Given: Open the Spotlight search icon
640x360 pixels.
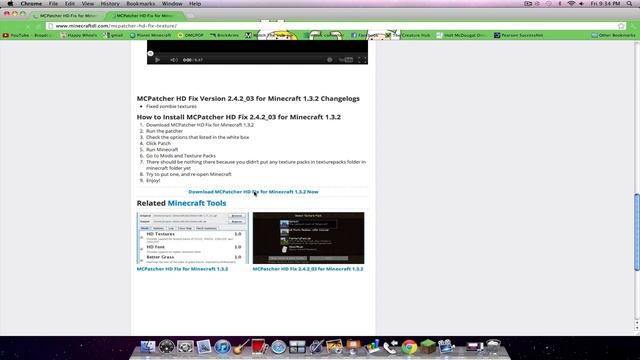Looking at the screenshot, I should coord(630,4).
